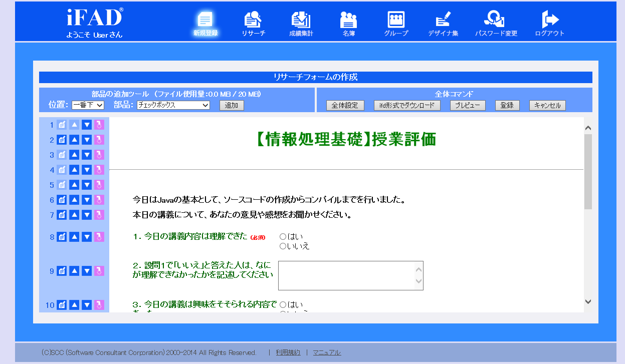Open 全体設定 settings

[x=345, y=105]
